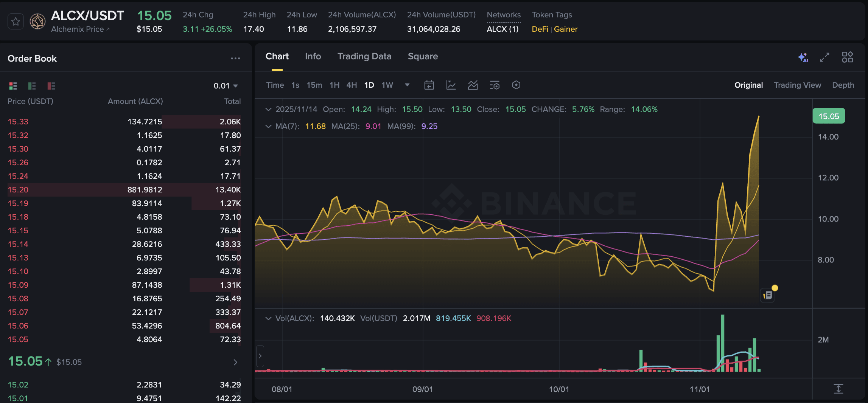Select the 15.20 sell order row
Image resolution: width=868 pixels, height=403 pixels.
click(124, 190)
